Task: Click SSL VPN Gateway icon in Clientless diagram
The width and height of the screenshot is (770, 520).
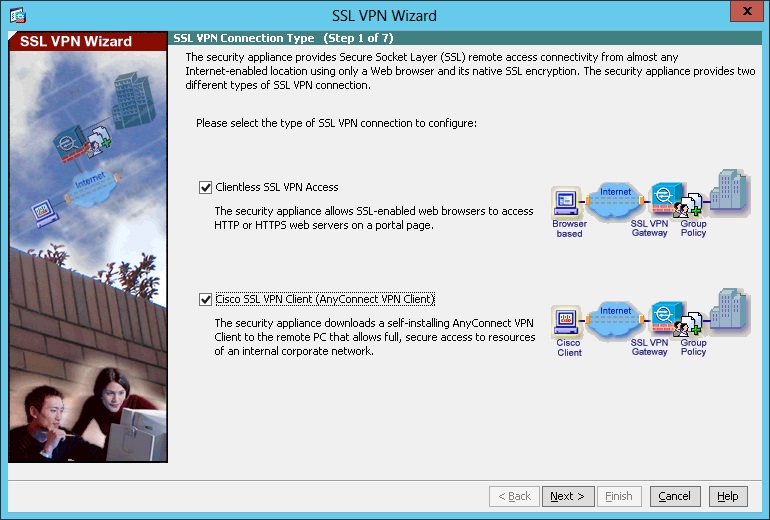Action: [666, 196]
